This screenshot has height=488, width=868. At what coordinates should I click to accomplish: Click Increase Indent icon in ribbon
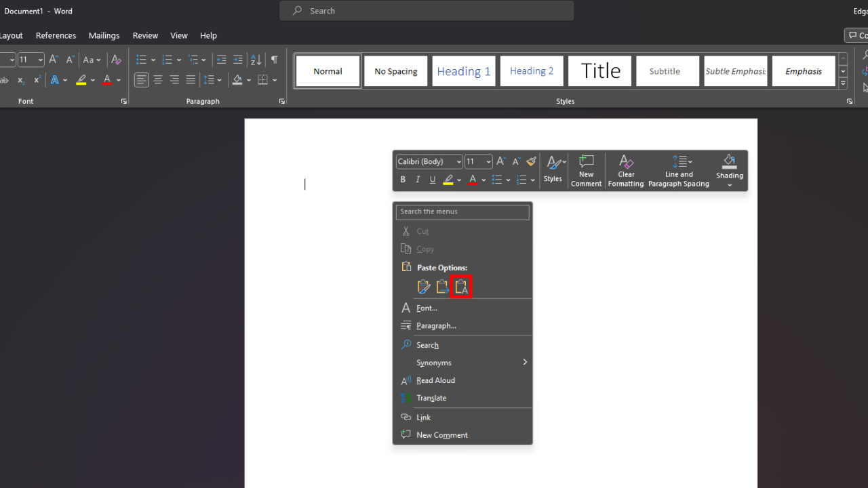(x=237, y=60)
